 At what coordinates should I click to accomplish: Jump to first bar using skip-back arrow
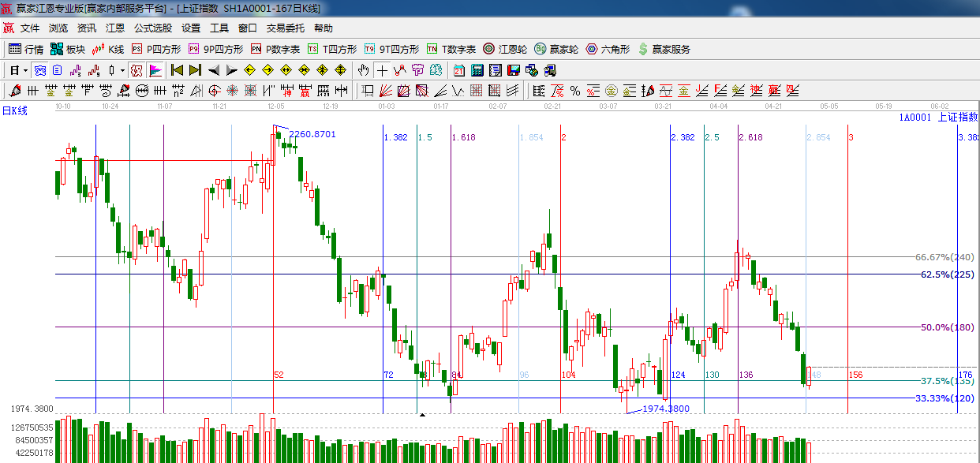point(177,70)
